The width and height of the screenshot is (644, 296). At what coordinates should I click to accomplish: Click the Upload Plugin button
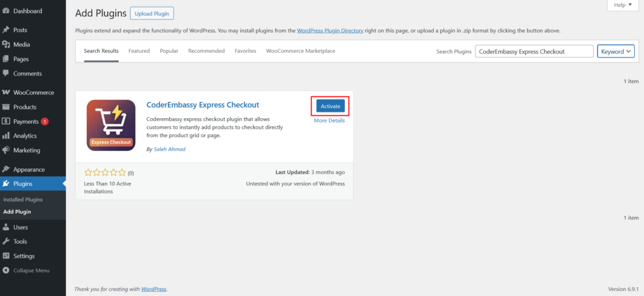point(152,13)
